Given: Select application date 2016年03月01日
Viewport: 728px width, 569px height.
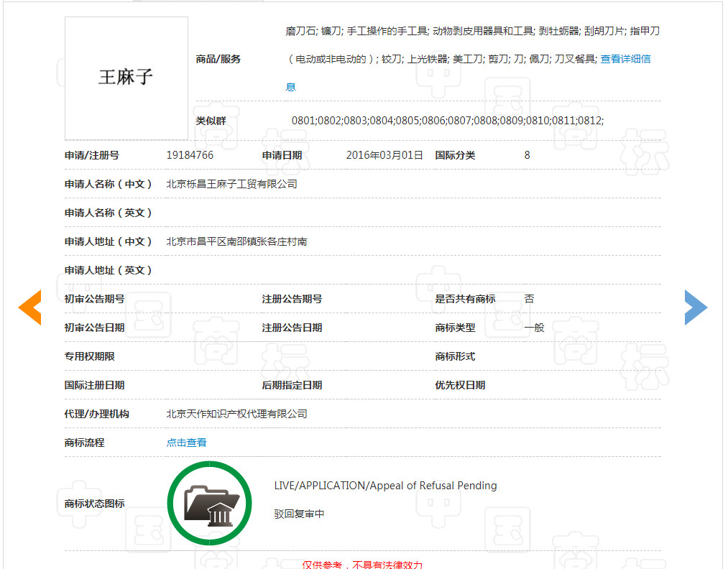Looking at the screenshot, I should (x=384, y=155).
